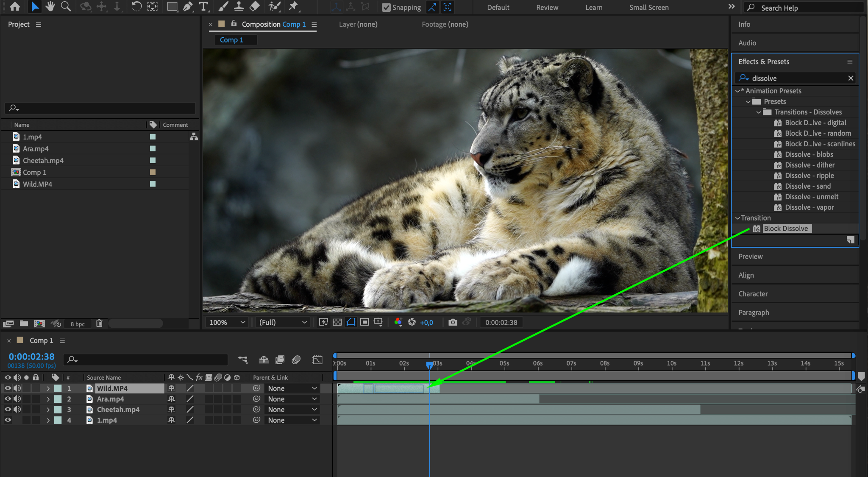Click the Home icon in toolbar

(15, 6)
